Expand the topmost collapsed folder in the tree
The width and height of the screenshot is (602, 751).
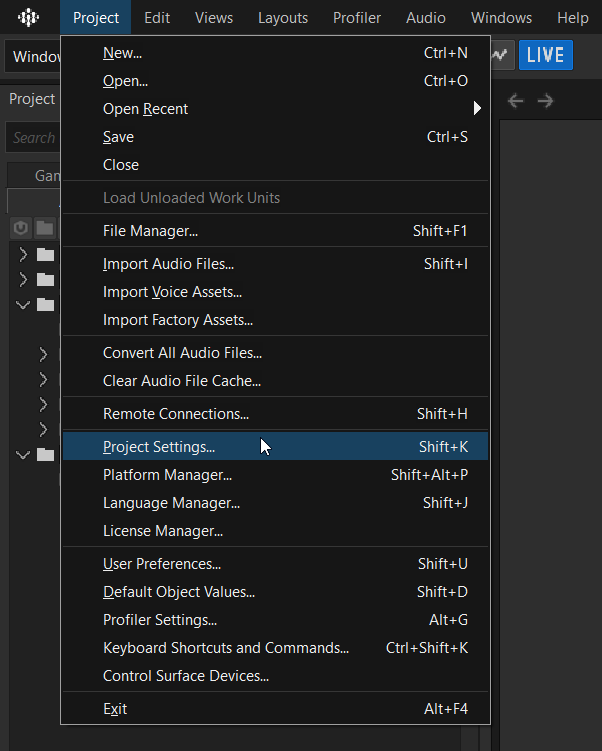pyautogui.click(x=24, y=254)
